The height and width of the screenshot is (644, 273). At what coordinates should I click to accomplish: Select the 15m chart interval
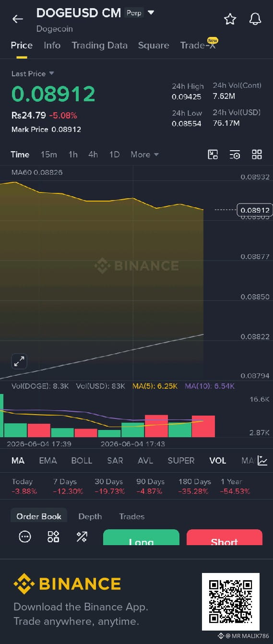[x=48, y=154]
